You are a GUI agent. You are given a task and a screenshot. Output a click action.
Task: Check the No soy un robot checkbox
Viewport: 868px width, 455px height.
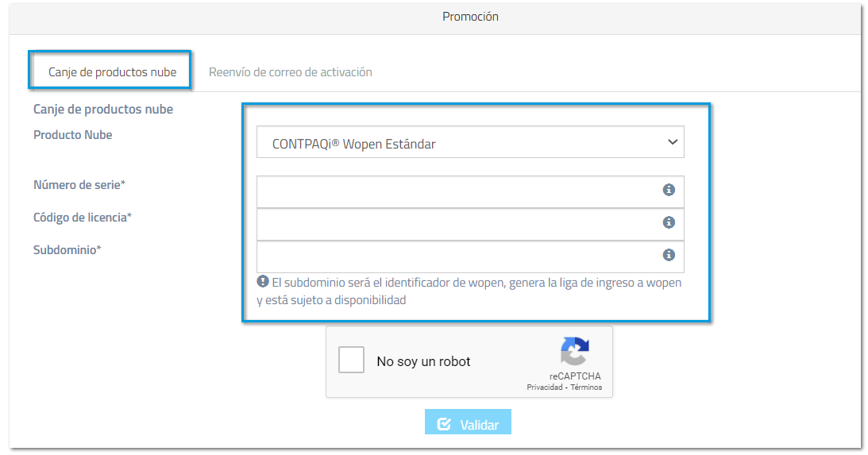(x=351, y=360)
